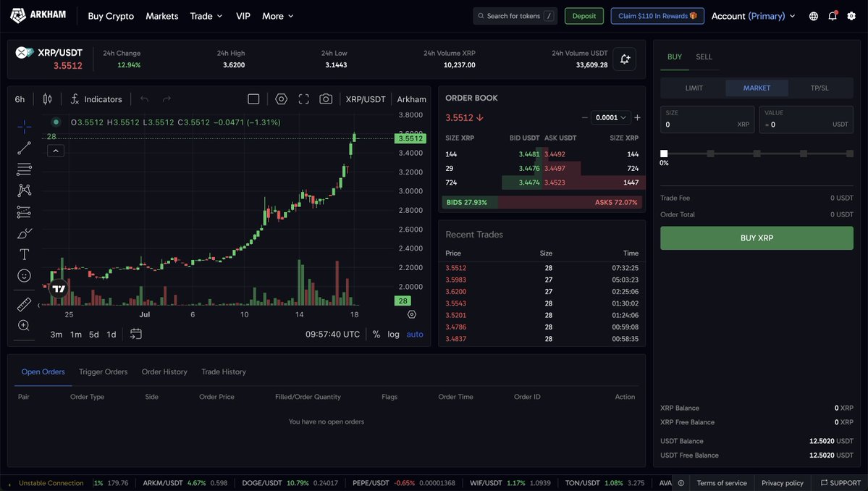The width and height of the screenshot is (868, 491).
Task: Redo the chart action
Action: point(167,99)
